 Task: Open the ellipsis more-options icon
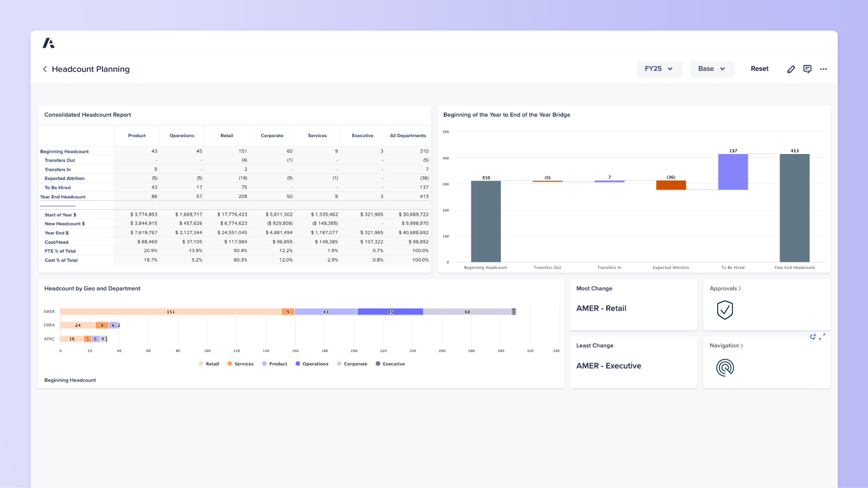824,69
